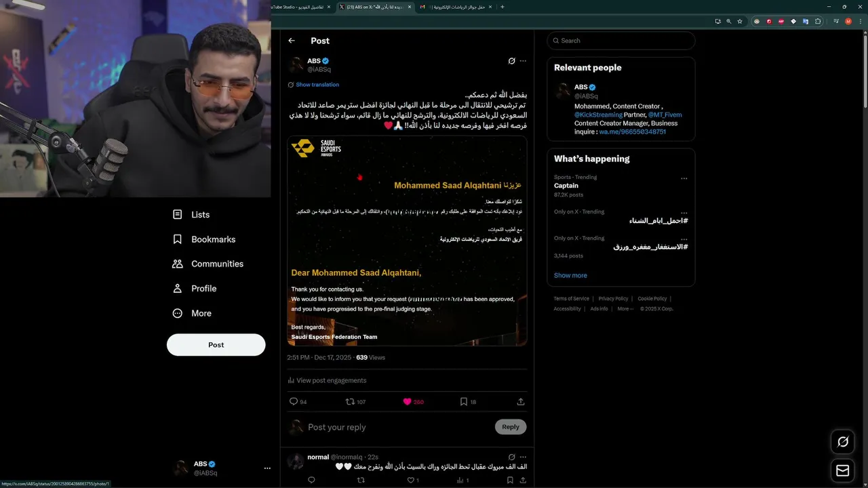Click the white Post button

coord(216,345)
